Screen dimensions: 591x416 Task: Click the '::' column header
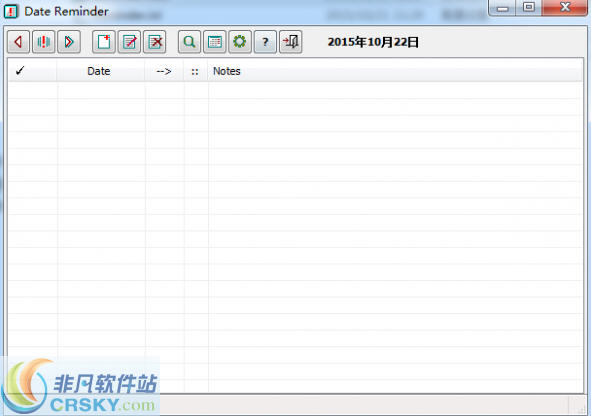[195, 71]
